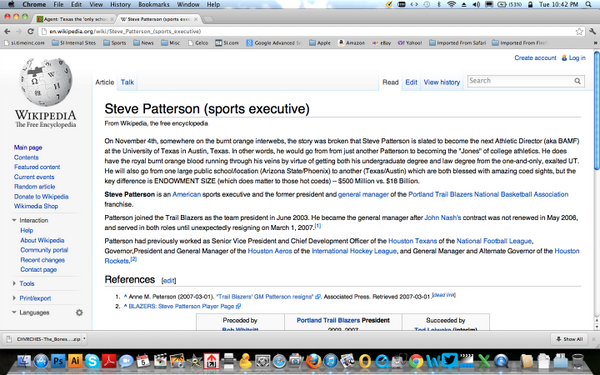The image size is (600, 375).
Task: Open the View history tab
Action: [x=442, y=82]
